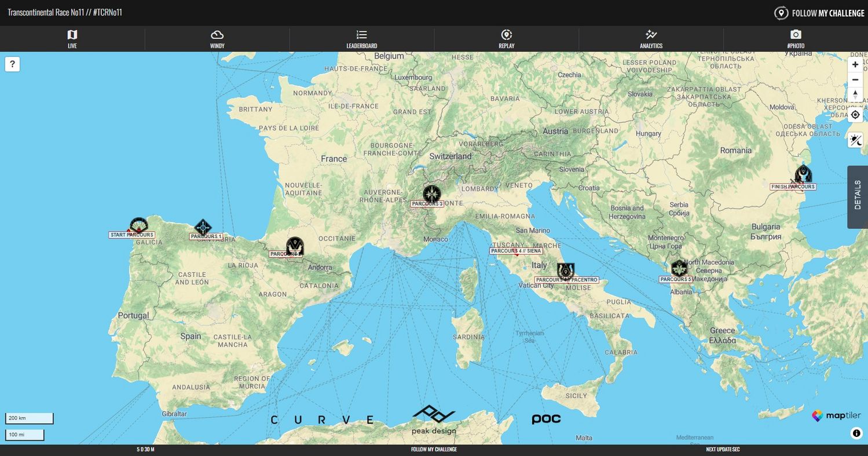Open the Leaderboard tab
The image size is (868, 456).
[x=362, y=39]
